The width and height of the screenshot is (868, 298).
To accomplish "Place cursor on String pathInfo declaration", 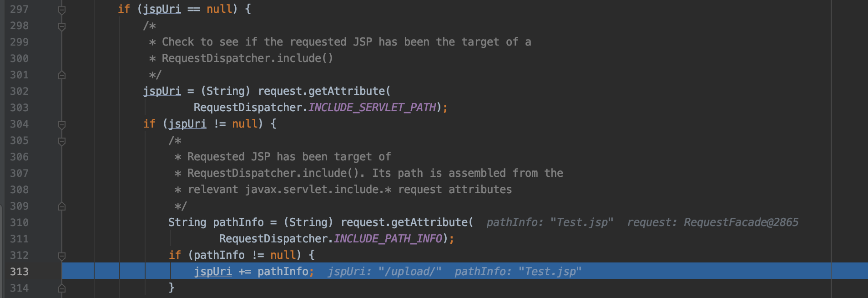I will click(x=216, y=222).
